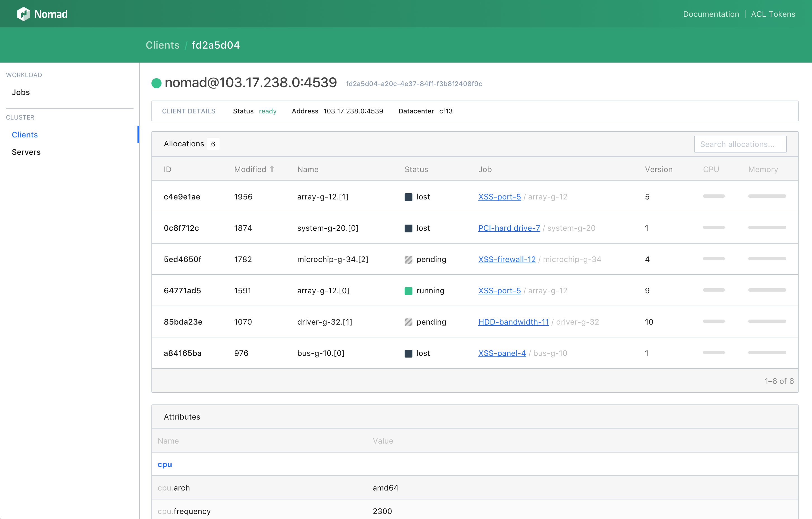The image size is (812, 519).
Task: Open Servers in the sidebar
Action: click(26, 152)
